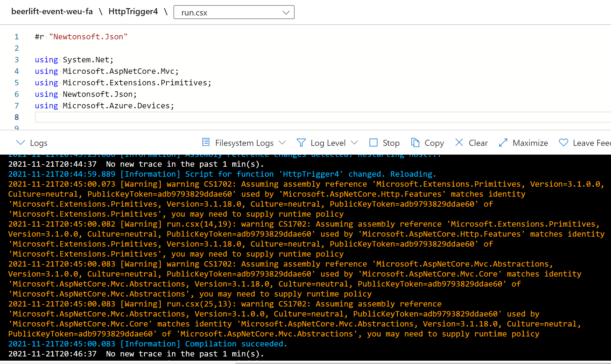The image size is (611, 364).
Task: Clear the logs console
Action: point(471,143)
